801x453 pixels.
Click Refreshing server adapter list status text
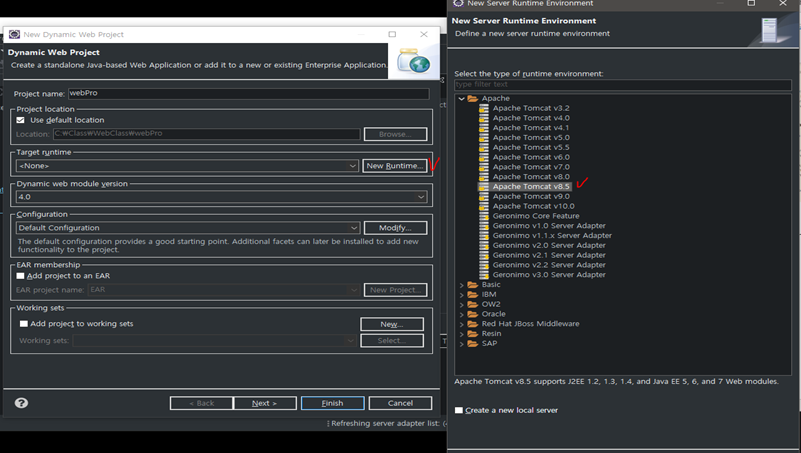(388, 423)
